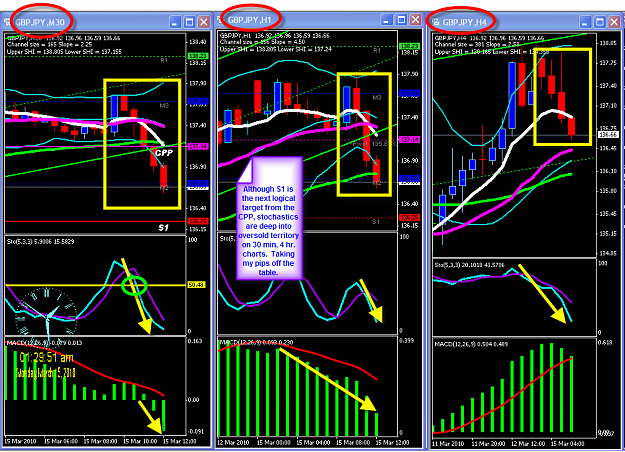Click 'Sto(5,3,3) 5.9086 15.5829' indicator label
The image size is (625, 452).
[x=41, y=242]
